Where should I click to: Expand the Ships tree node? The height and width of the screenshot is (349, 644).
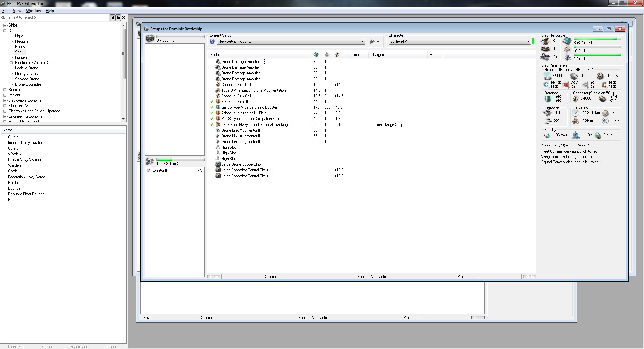click(5, 25)
